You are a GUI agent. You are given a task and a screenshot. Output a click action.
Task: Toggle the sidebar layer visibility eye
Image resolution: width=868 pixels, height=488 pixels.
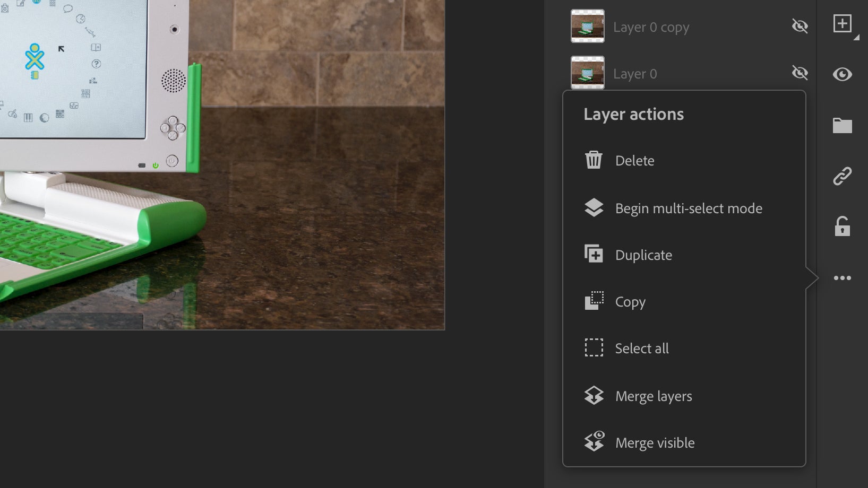click(843, 75)
